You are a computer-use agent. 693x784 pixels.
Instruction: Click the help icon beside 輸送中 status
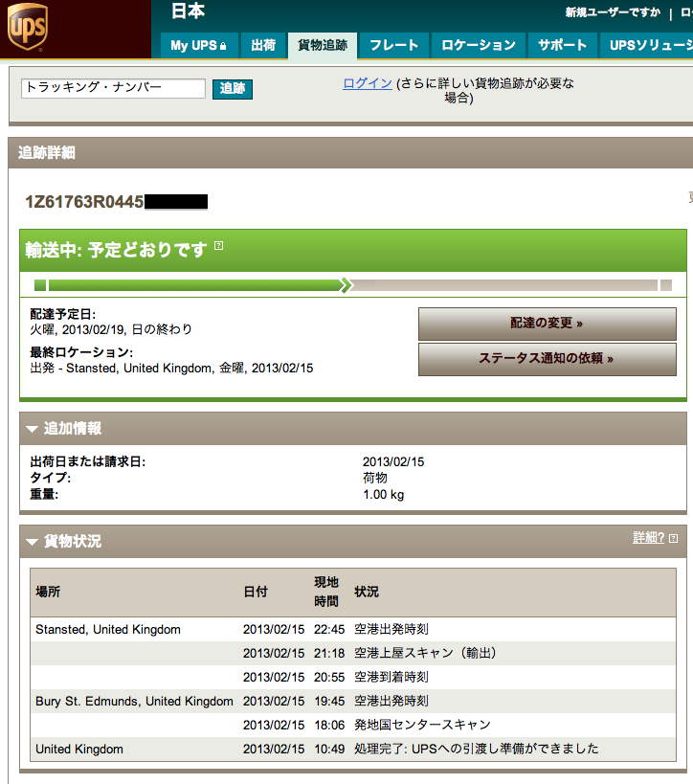point(218,245)
